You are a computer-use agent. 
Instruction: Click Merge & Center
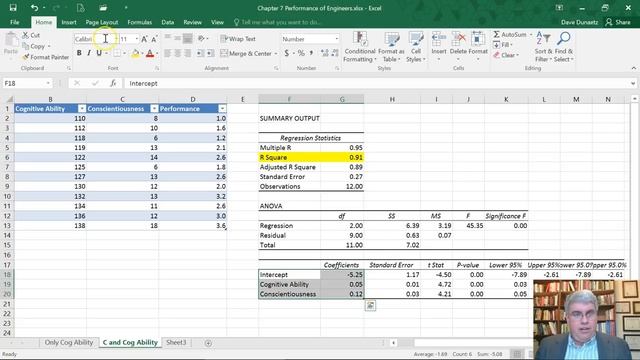tap(246, 53)
